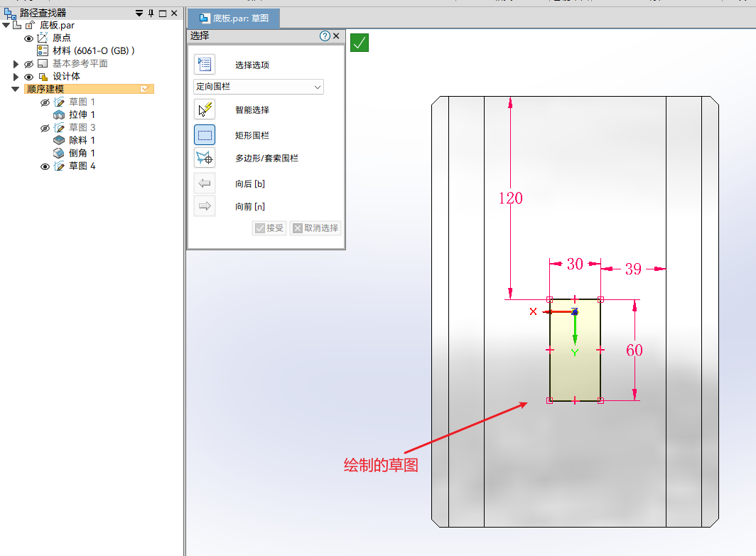Activate the Smart Select cursor tool
Screen dimensions: 756x556
click(205, 109)
